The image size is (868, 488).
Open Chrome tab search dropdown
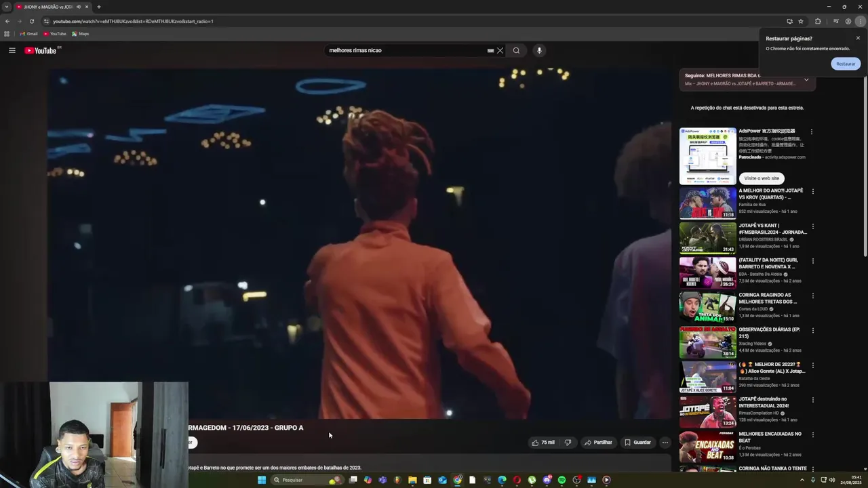click(x=6, y=7)
